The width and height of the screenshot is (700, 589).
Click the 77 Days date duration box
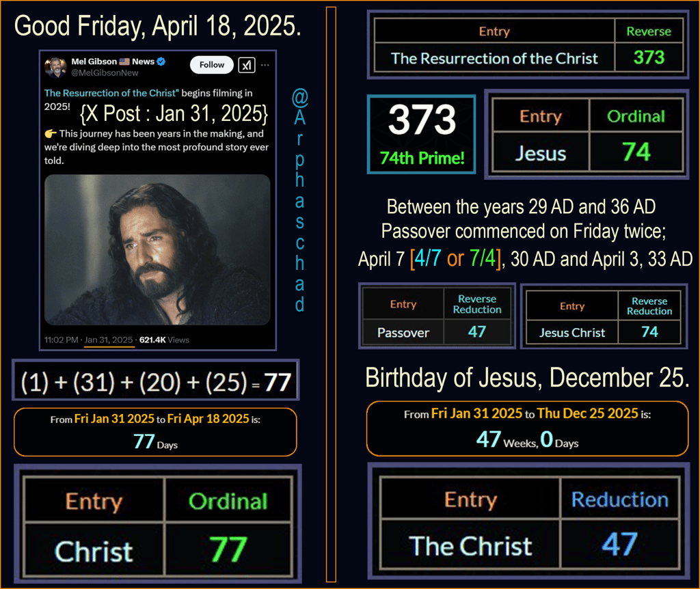[x=155, y=432]
